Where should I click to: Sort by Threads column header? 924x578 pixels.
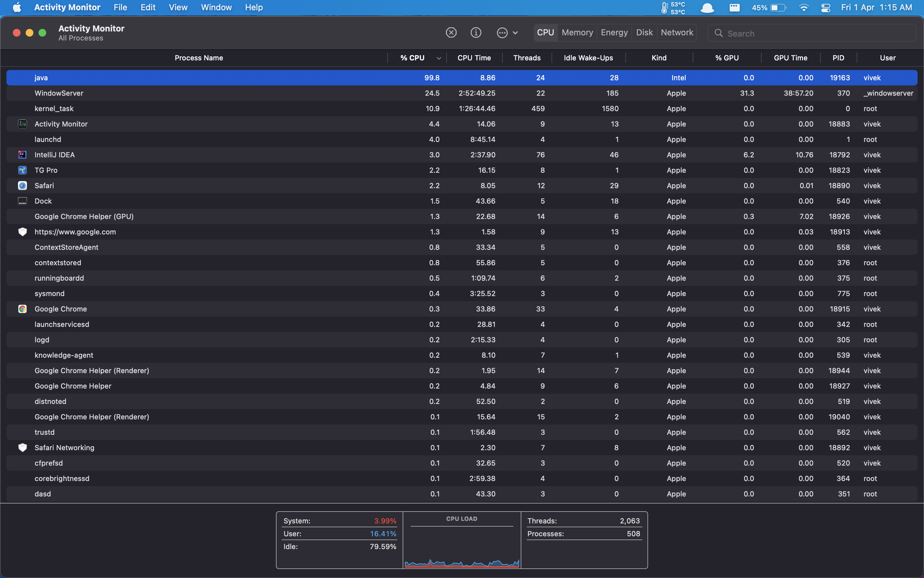[526, 58]
